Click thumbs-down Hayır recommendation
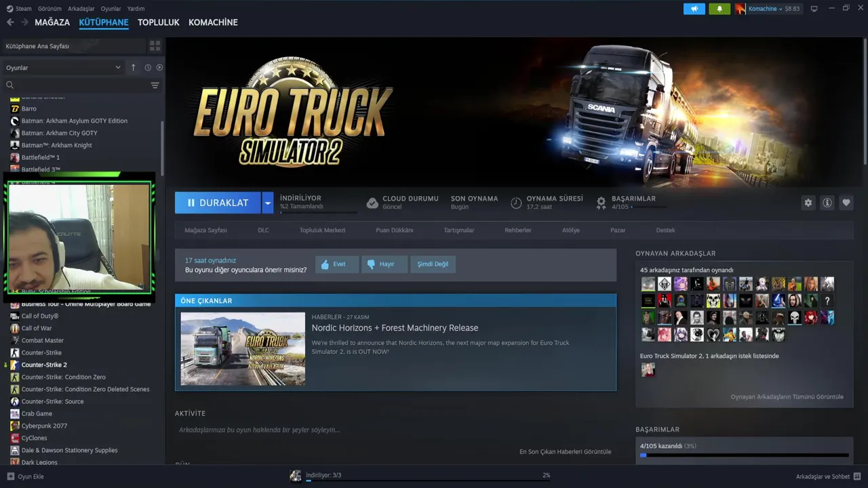Viewport: 868px width, 488px height. [384, 264]
